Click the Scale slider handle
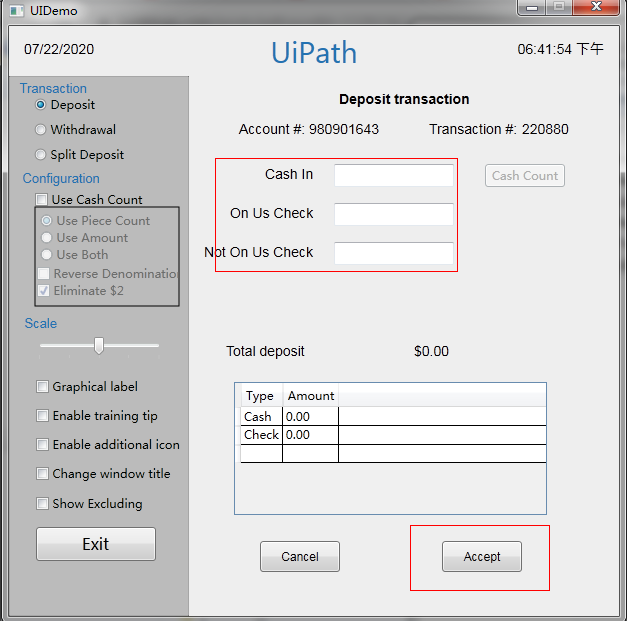This screenshot has width=627, height=621. 99,345
